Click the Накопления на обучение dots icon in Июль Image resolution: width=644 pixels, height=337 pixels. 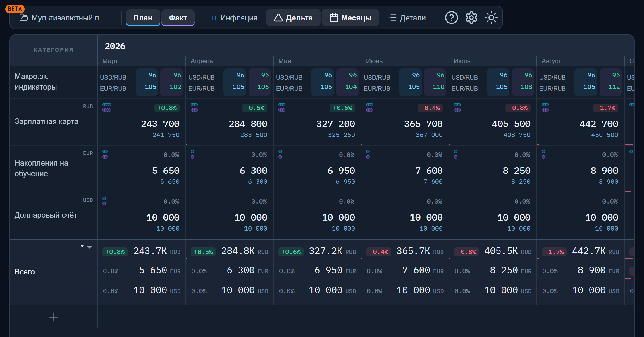coord(456,154)
